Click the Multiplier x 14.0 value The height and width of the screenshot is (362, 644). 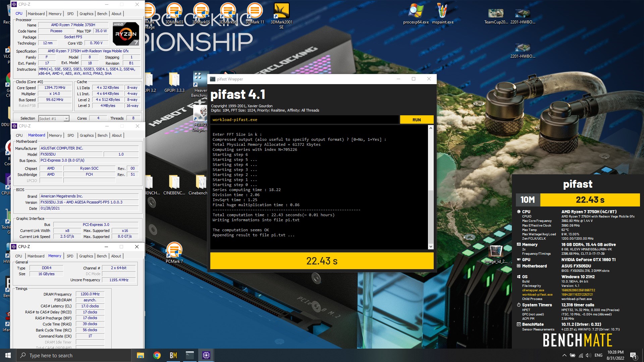click(x=55, y=94)
